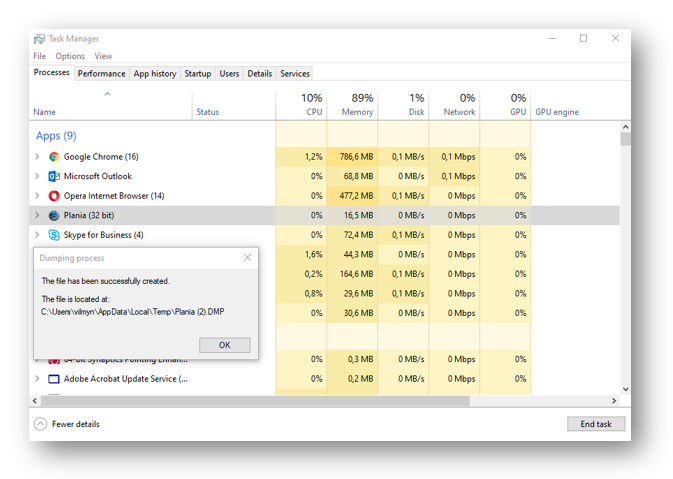Select Chrome's 786,6 MB memory cell
Image resolution: width=673 pixels, height=479 pixels.
tap(352, 157)
